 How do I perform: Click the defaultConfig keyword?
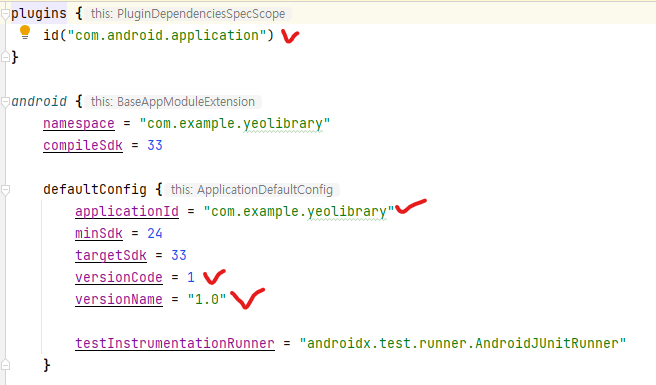pos(95,190)
